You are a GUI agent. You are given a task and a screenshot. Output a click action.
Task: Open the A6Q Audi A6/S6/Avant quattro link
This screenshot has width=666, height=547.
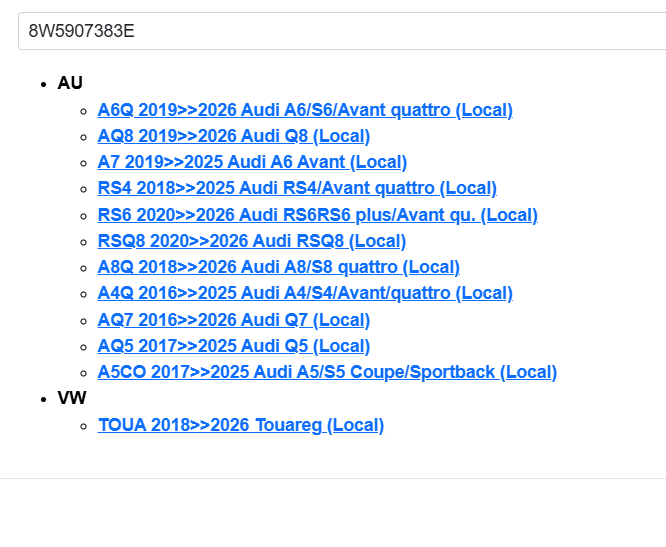click(305, 110)
